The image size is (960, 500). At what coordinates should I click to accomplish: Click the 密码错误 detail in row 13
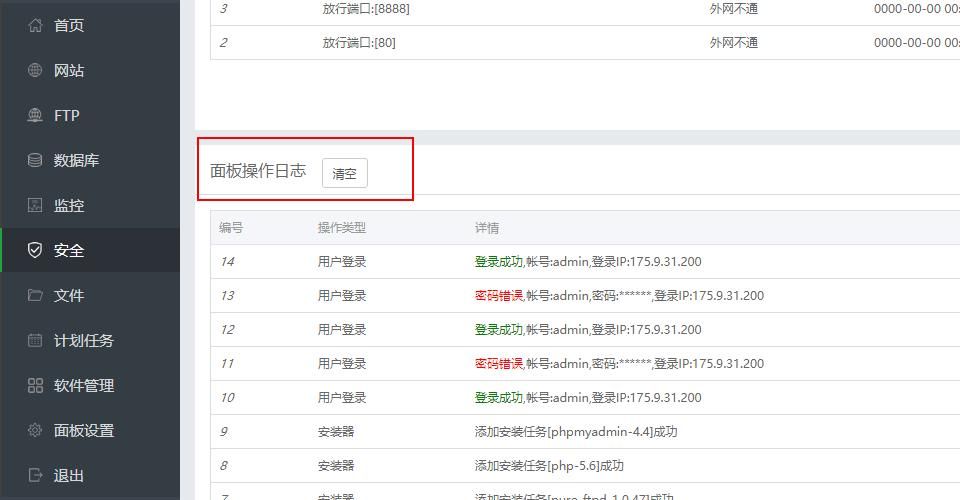498,296
